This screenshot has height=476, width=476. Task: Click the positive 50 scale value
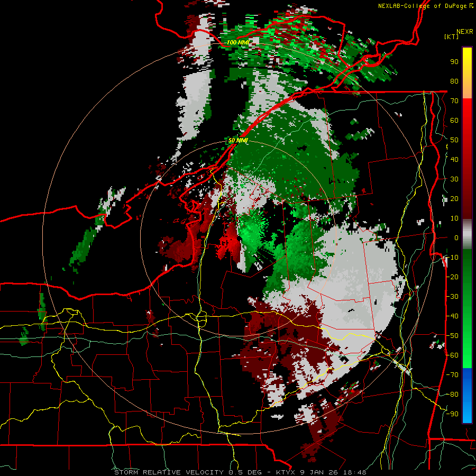pyautogui.click(x=454, y=140)
